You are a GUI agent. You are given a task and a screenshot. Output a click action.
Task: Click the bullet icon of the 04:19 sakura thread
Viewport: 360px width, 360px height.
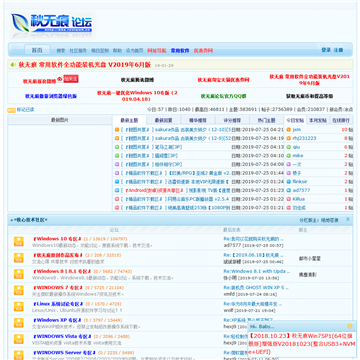pos(117,138)
